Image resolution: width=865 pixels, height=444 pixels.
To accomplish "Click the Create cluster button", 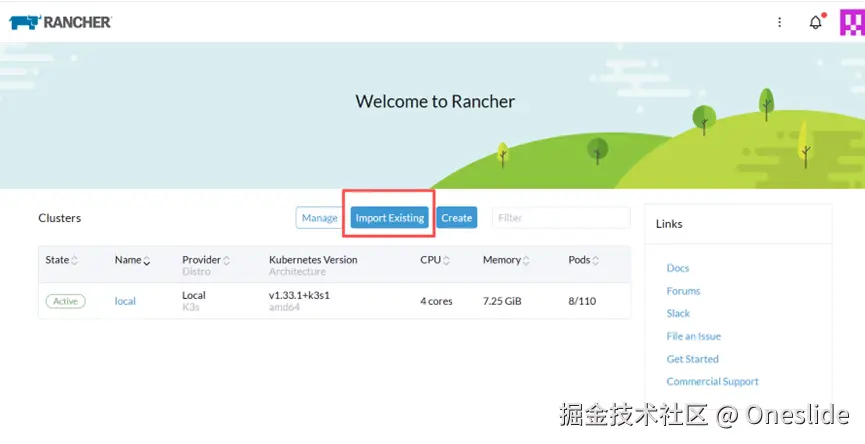I will coord(457,218).
